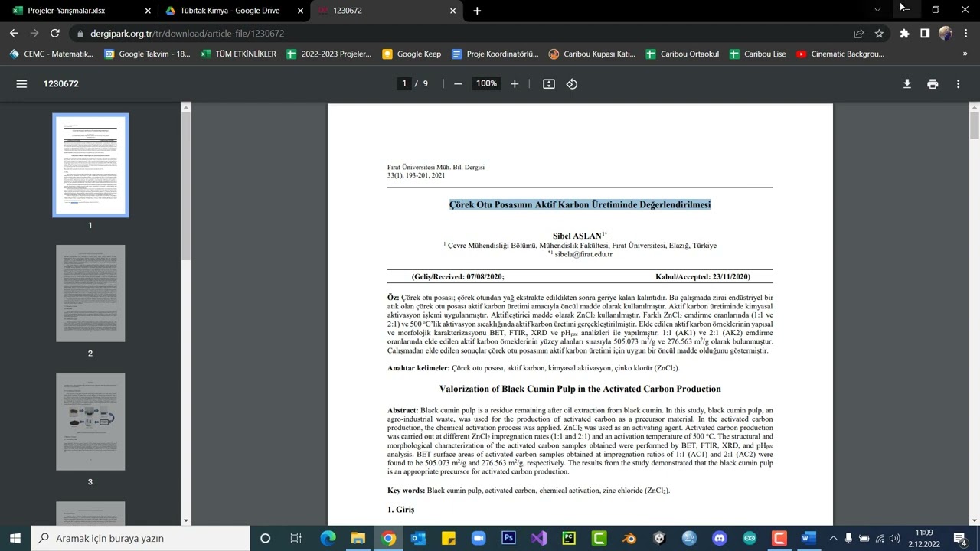The height and width of the screenshot is (551, 980).
Task: Click the address bar URL field
Action: [x=459, y=34]
